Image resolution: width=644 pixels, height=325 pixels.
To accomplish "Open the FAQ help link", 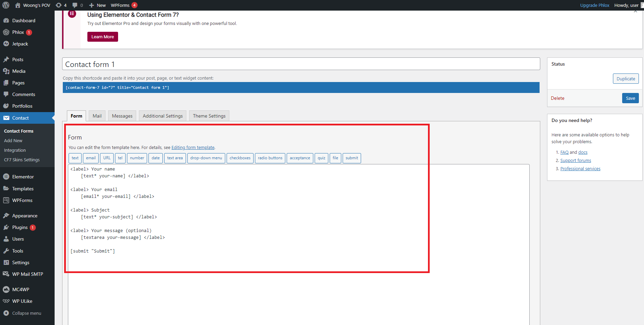I will [x=564, y=152].
